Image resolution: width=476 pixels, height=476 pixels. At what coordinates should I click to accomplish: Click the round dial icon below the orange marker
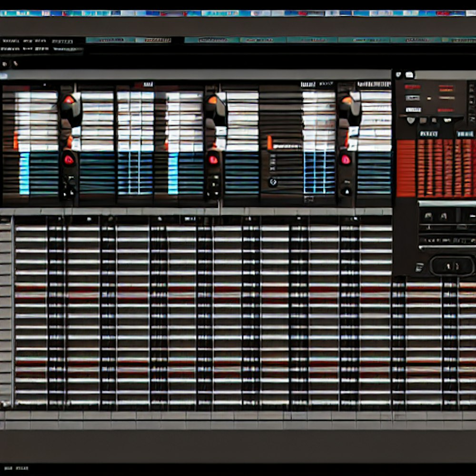[273, 182]
